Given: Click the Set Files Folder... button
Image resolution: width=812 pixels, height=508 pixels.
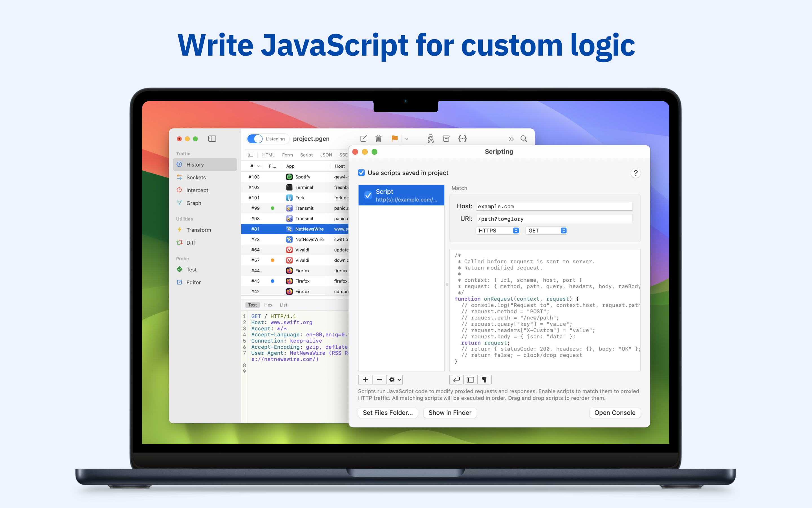Looking at the screenshot, I should (388, 413).
